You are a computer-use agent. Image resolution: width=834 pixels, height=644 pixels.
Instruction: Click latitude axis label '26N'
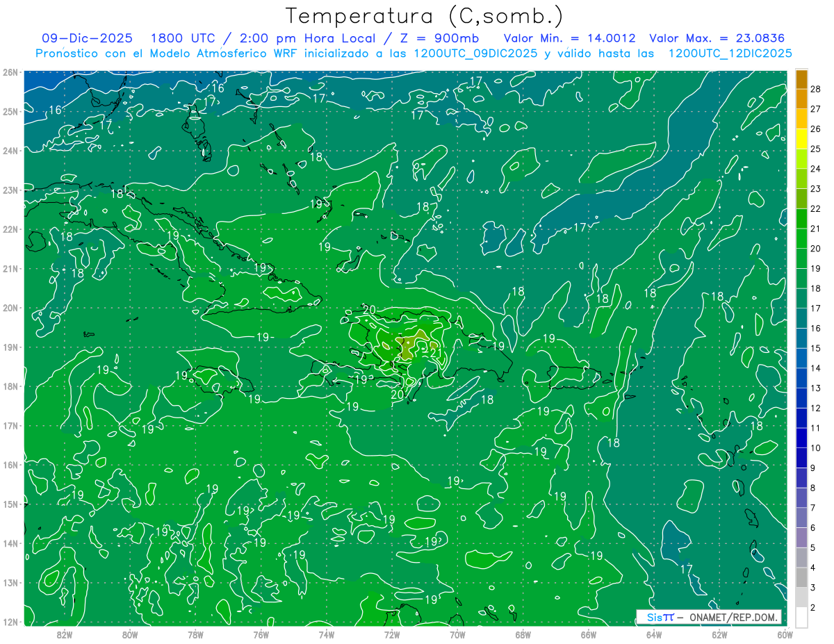point(10,72)
